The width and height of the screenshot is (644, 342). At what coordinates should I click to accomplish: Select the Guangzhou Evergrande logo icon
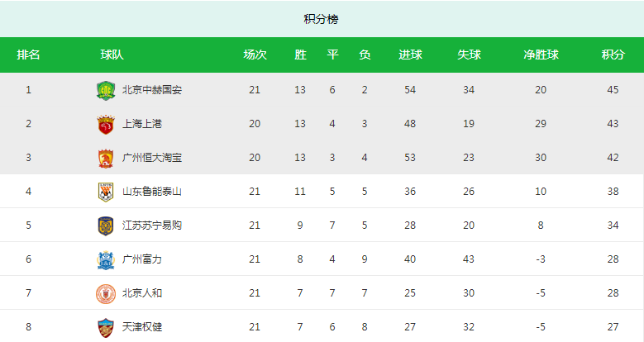(x=106, y=159)
